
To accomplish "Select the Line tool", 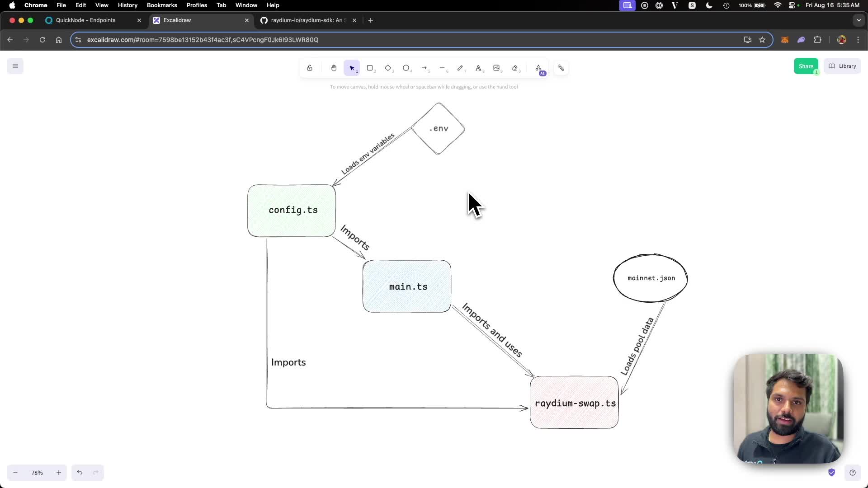I will [443, 68].
